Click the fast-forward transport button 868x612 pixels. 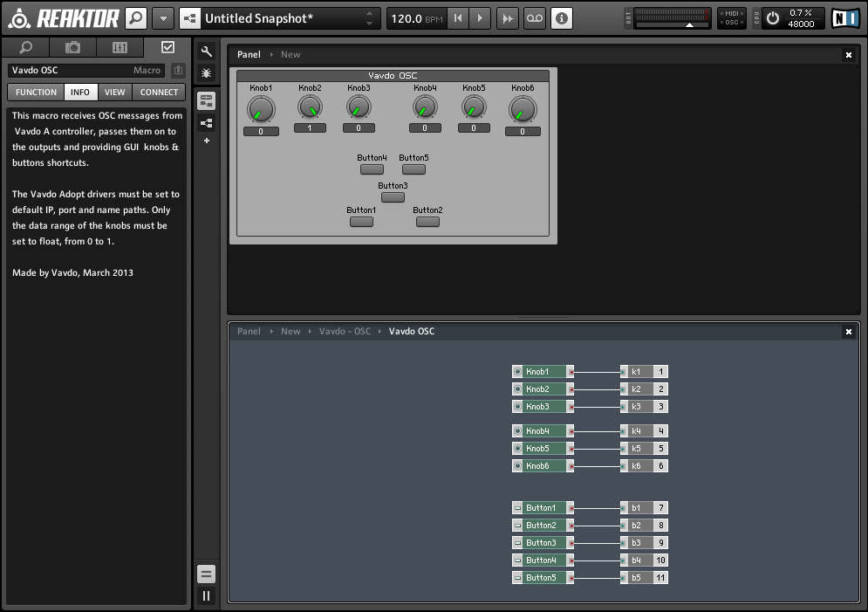[x=507, y=18]
